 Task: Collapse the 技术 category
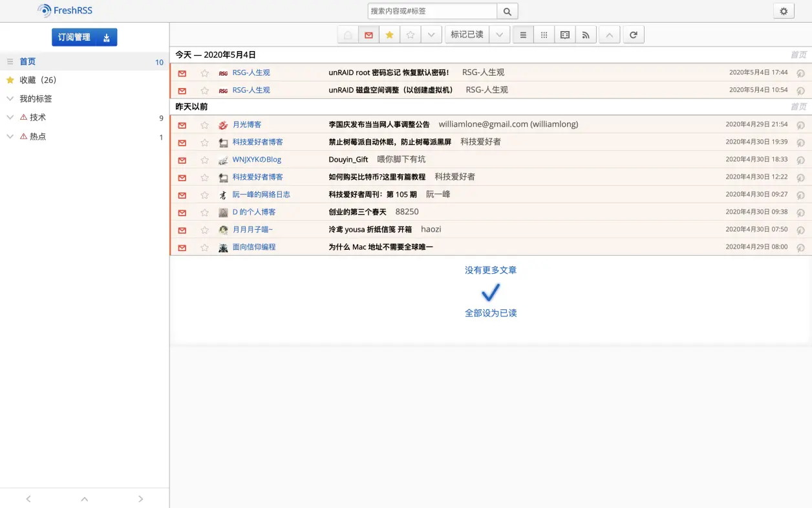tap(10, 117)
